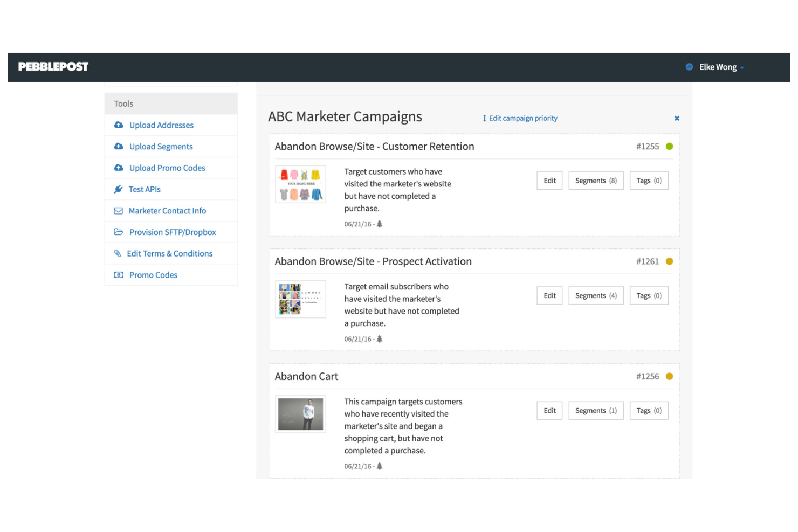Viewport: 798px width, 532px height.
Task: Click the user avatar icon beside Elke Wong
Action: coord(689,67)
